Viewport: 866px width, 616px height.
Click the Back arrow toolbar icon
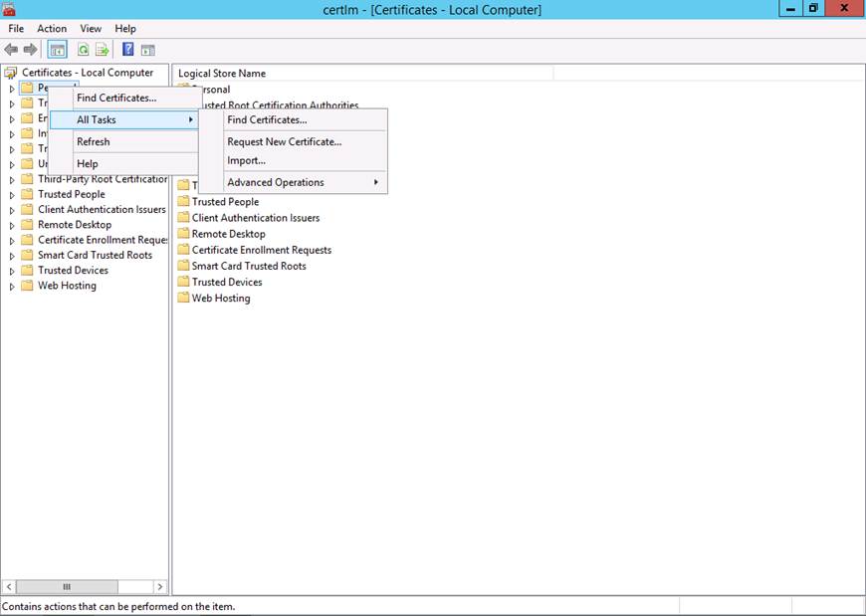[x=12, y=50]
